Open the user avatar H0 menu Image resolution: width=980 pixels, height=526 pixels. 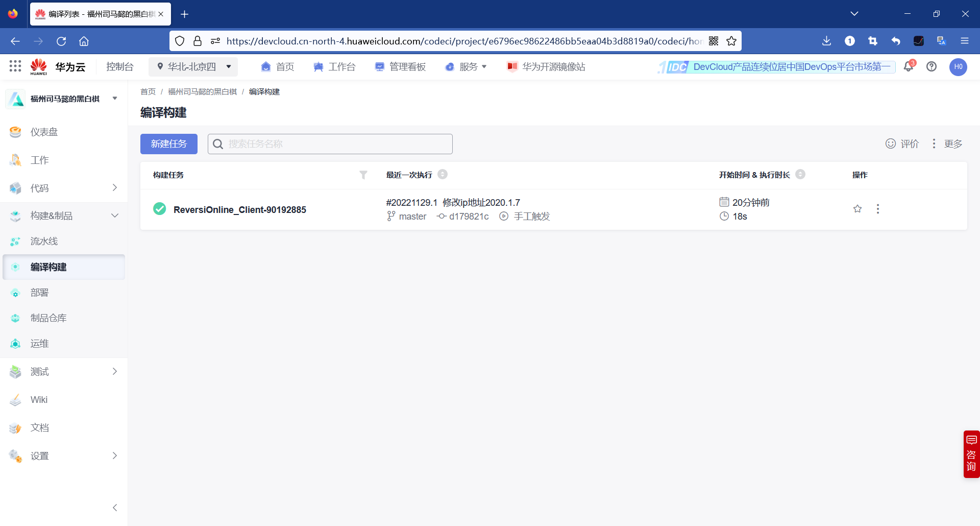click(958, 67)
